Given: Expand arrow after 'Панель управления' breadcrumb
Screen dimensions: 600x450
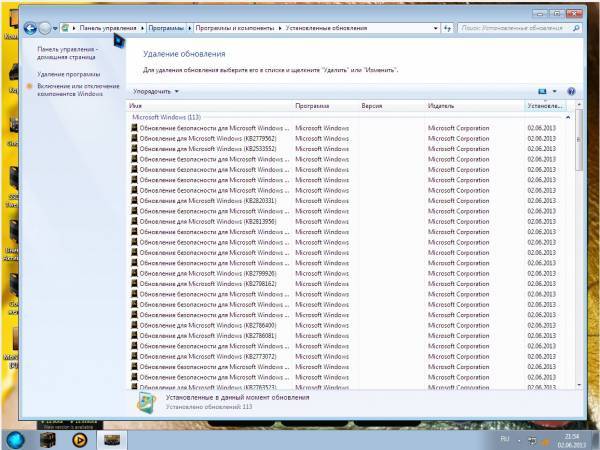Looking at the screenshot, I should click(x=142, y=28).
